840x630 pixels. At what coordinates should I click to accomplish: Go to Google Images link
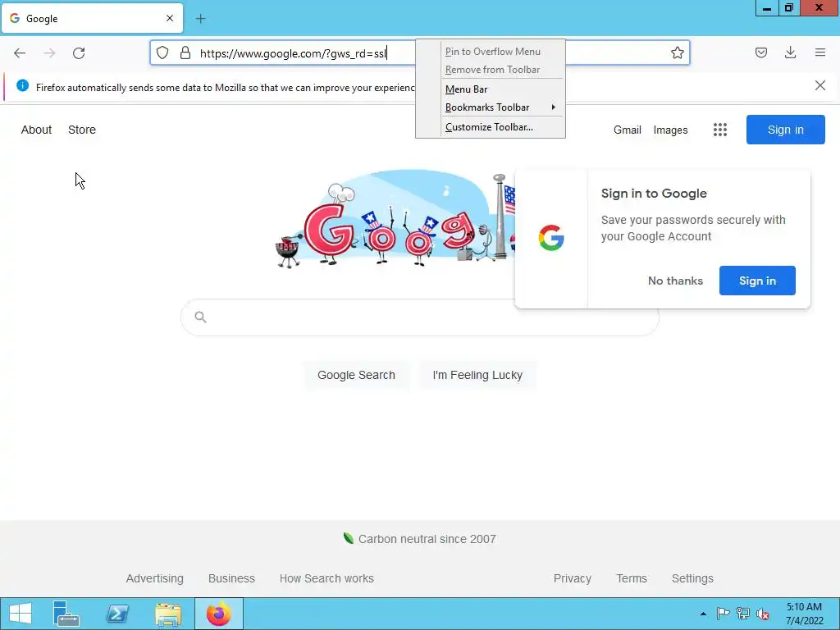(670, 130)
